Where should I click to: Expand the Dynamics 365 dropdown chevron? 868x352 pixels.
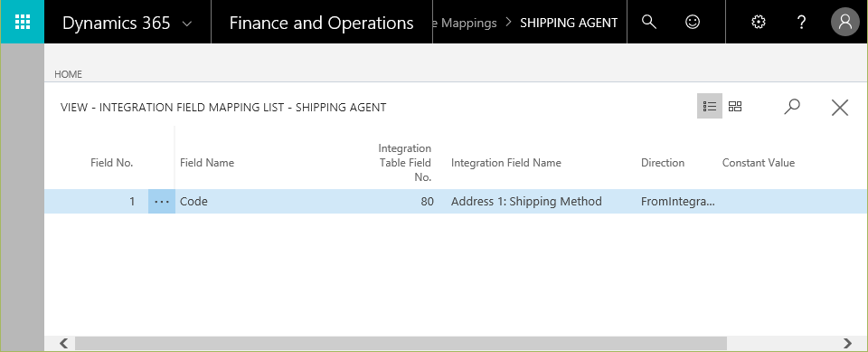(187, 24)
